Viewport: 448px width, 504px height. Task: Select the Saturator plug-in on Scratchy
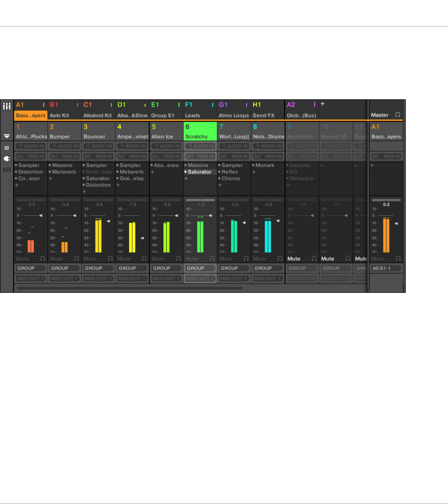(x=200, y=172)
